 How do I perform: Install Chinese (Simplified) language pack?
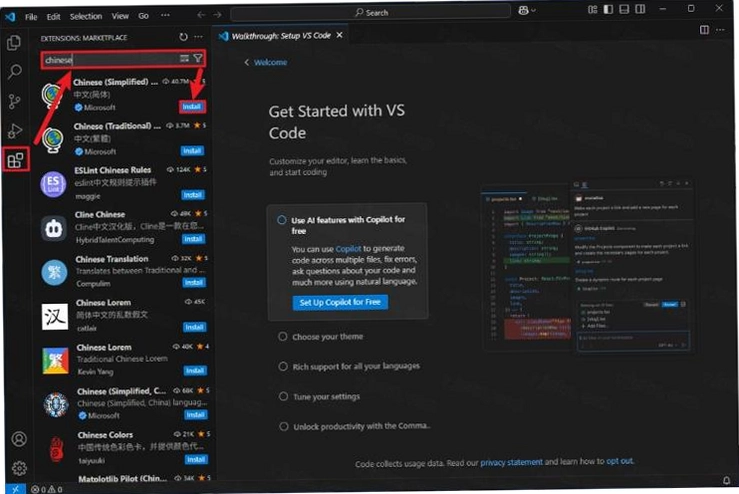coord(192,107)
